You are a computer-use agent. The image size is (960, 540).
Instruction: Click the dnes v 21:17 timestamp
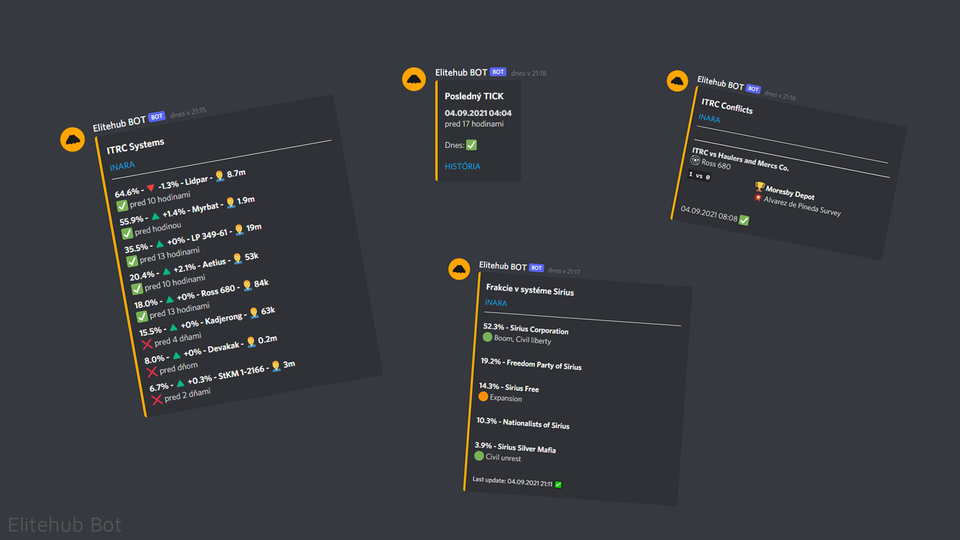564,271
